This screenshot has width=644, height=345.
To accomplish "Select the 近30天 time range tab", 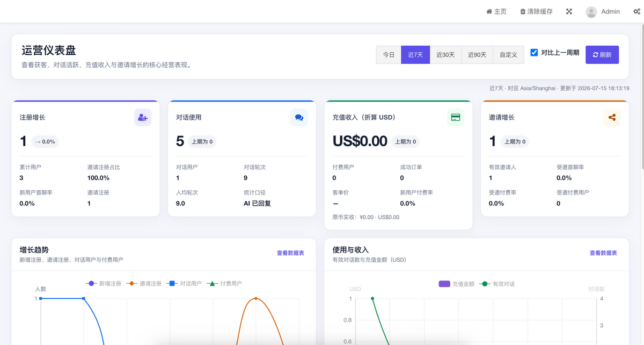I will pos(445,55).
